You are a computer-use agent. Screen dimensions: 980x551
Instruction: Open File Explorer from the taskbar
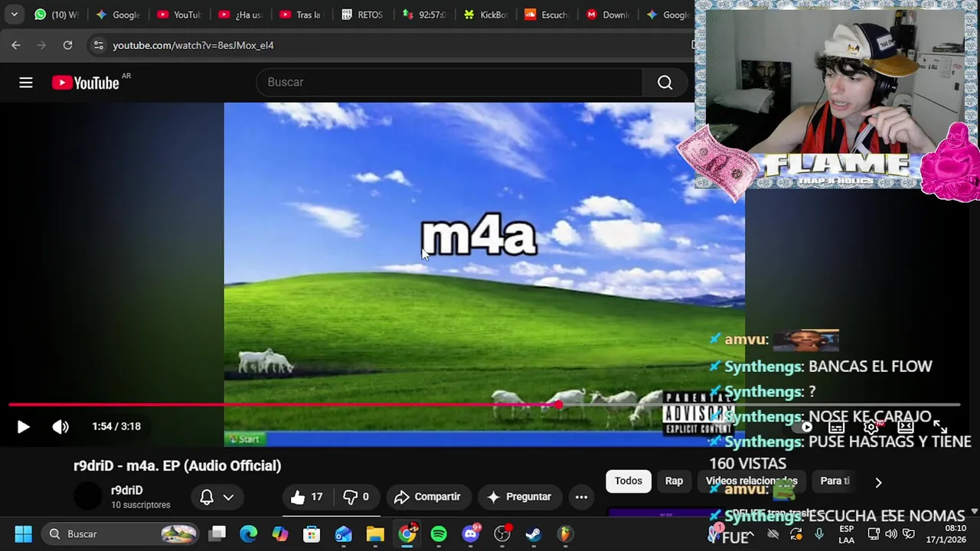pos(375,534)
